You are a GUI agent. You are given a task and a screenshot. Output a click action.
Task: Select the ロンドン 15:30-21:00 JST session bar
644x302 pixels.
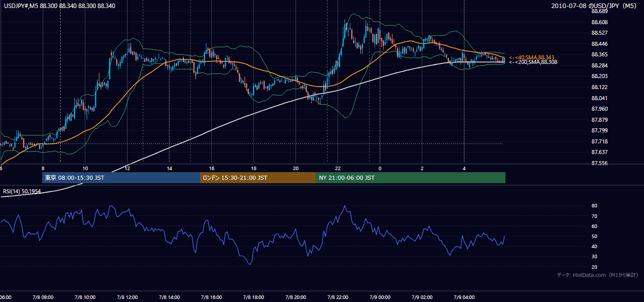[x=258, y=178]
